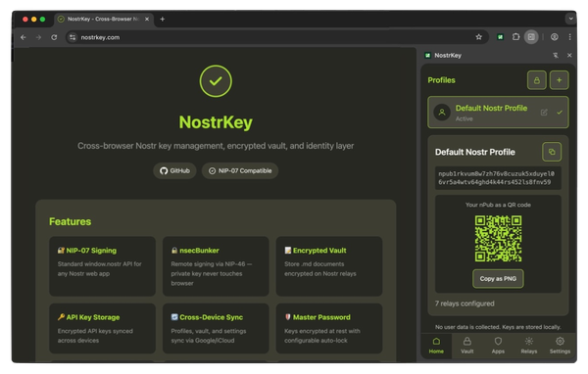Open the Extensions puzzle icon
This screenshot has width=588, height=374.
point(515,37)
